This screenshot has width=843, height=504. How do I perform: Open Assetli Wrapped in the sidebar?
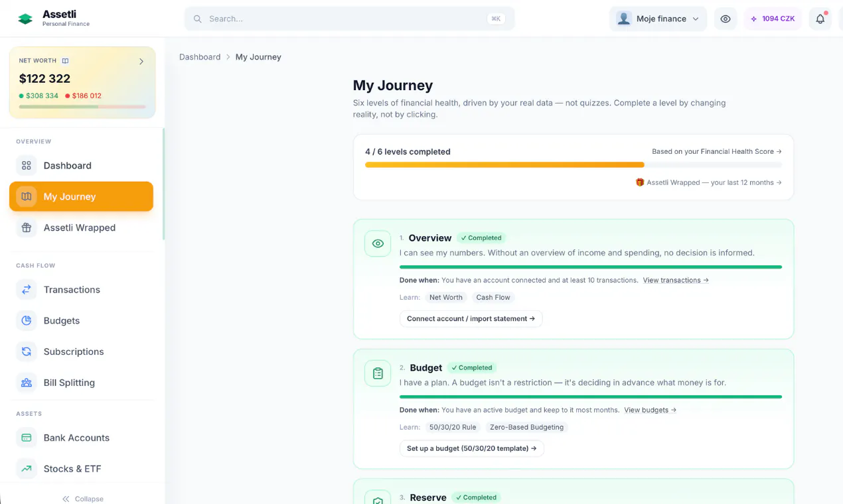coord(81,227)
